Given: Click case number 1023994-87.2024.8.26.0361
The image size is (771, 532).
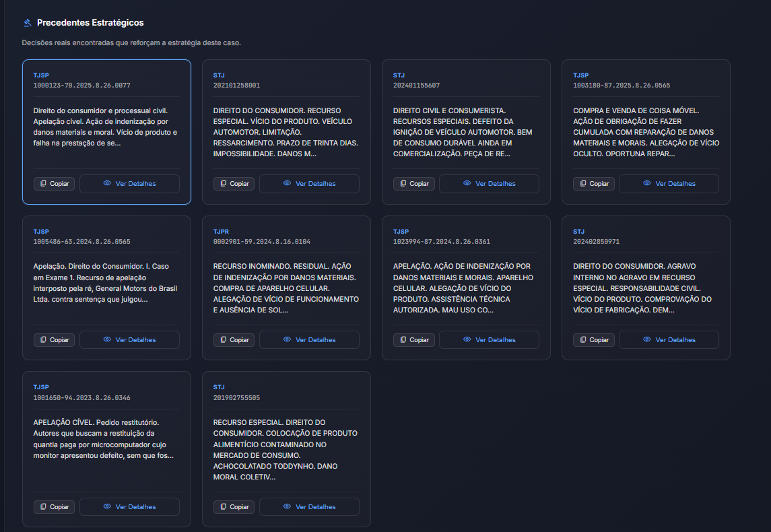Looking at the screenshot, I should [x=442, y=241].
